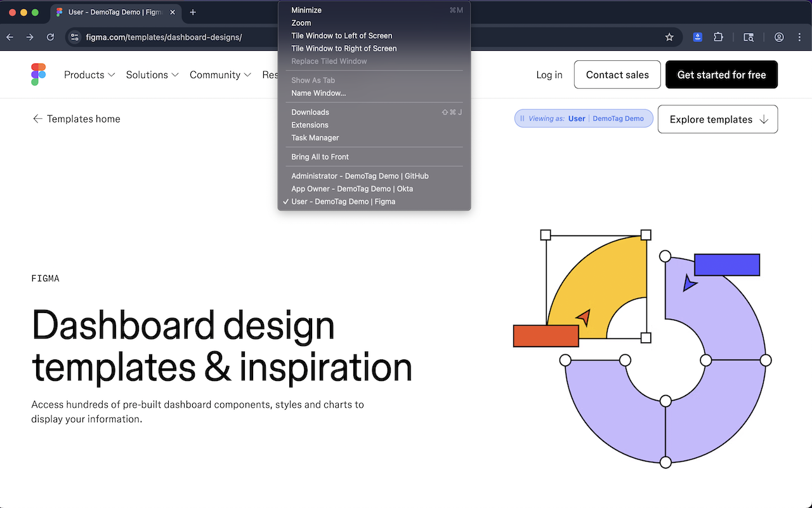Click the browser forward arrow
Viewport: 812px width, 508px height.
tap(30, 37)
